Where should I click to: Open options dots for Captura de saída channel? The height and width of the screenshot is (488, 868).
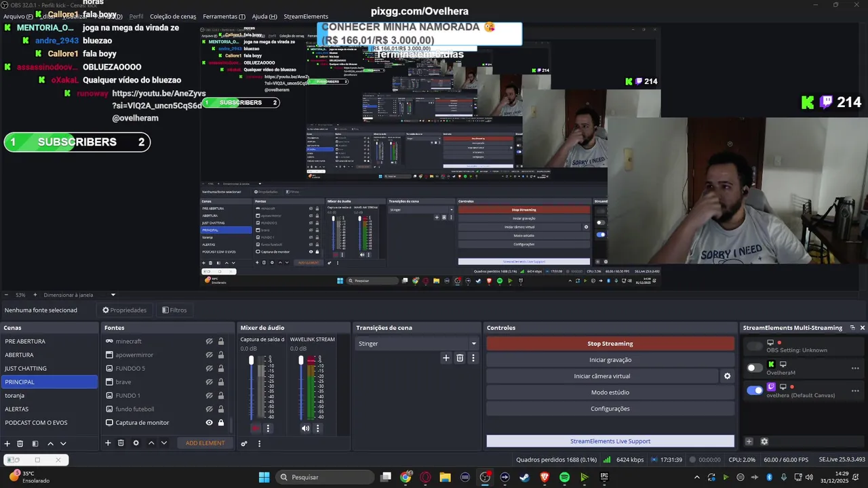(268, 428)
